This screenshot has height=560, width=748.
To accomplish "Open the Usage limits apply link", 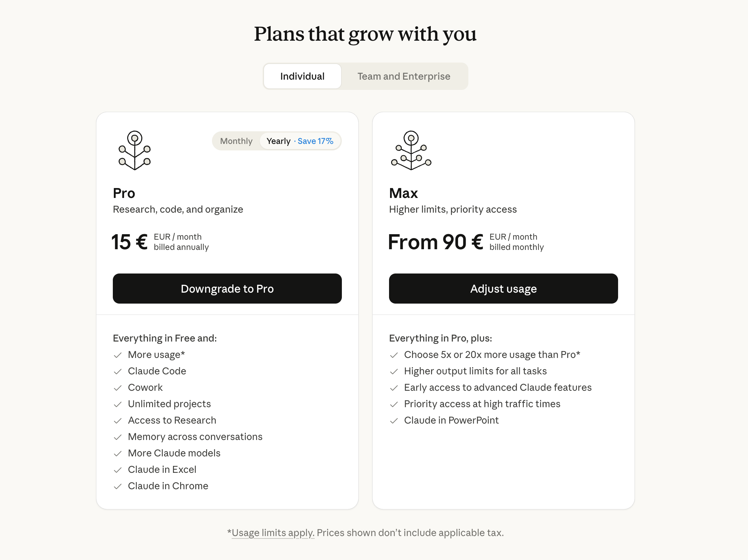I will [x=273, y=533].
